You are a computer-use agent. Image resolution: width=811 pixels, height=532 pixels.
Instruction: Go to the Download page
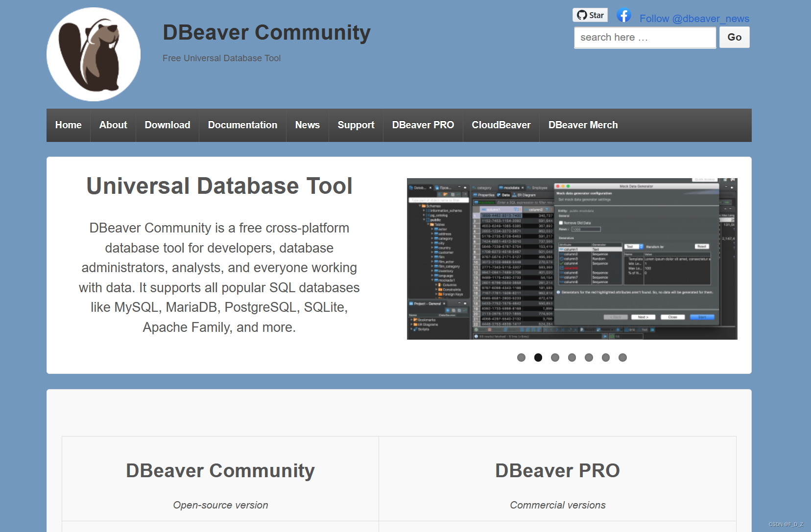167,125
